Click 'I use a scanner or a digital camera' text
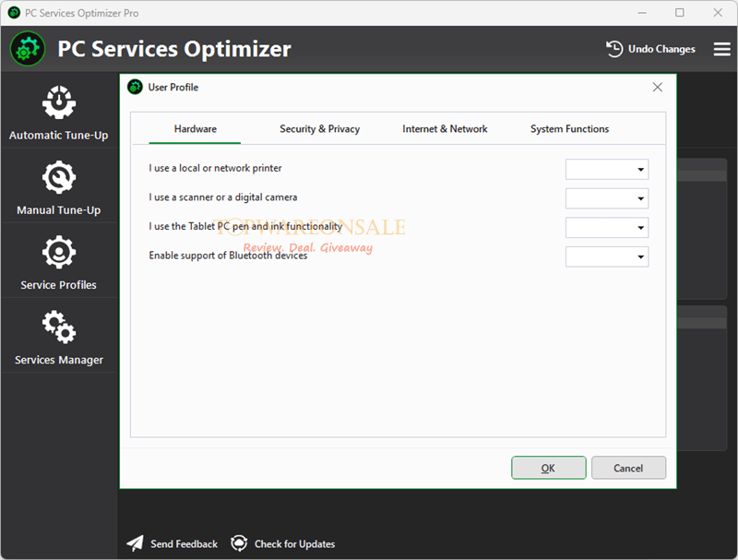 click(223, 197)
